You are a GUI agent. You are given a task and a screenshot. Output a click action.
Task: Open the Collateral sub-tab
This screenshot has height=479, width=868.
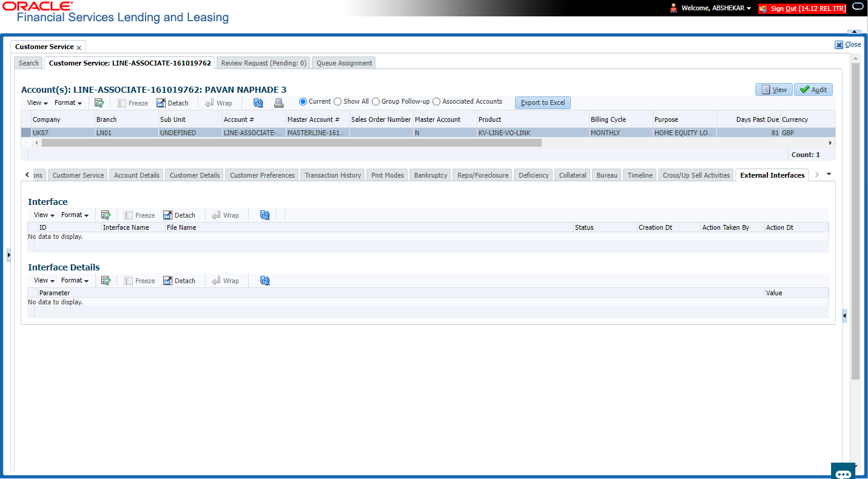573,175
